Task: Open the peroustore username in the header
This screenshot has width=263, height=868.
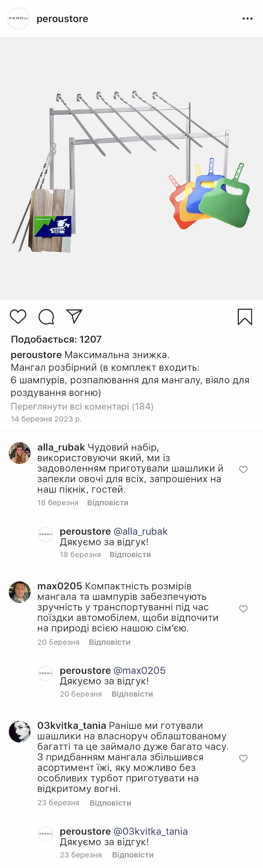Action: point(62,19)
